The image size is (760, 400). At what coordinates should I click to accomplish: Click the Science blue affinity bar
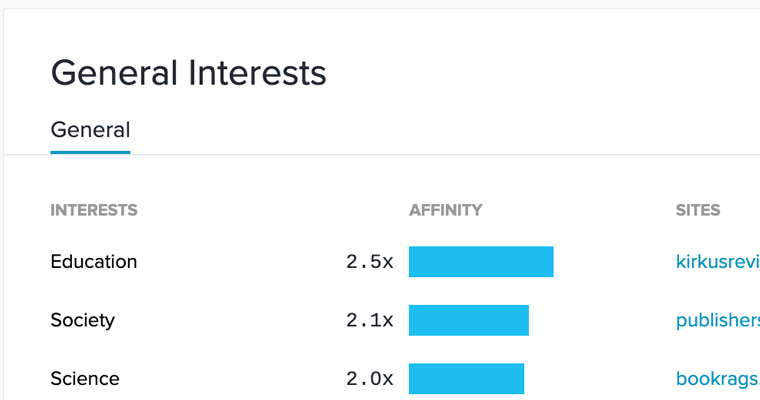pyautogui.click(x=466, y=379)
